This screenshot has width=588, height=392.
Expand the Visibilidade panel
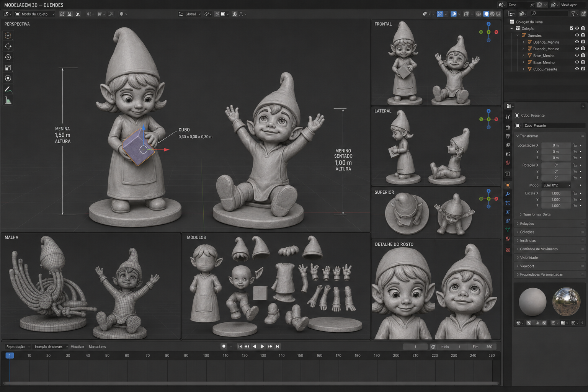click(x=550, y=258)
